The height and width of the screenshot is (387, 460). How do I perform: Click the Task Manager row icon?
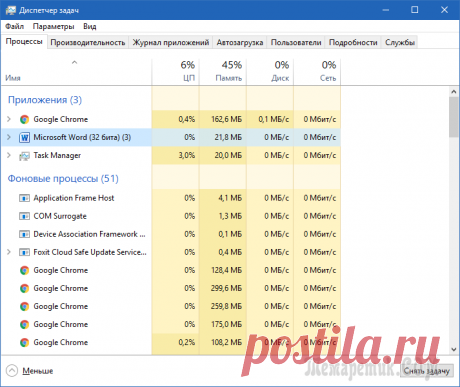pos(24,156)
